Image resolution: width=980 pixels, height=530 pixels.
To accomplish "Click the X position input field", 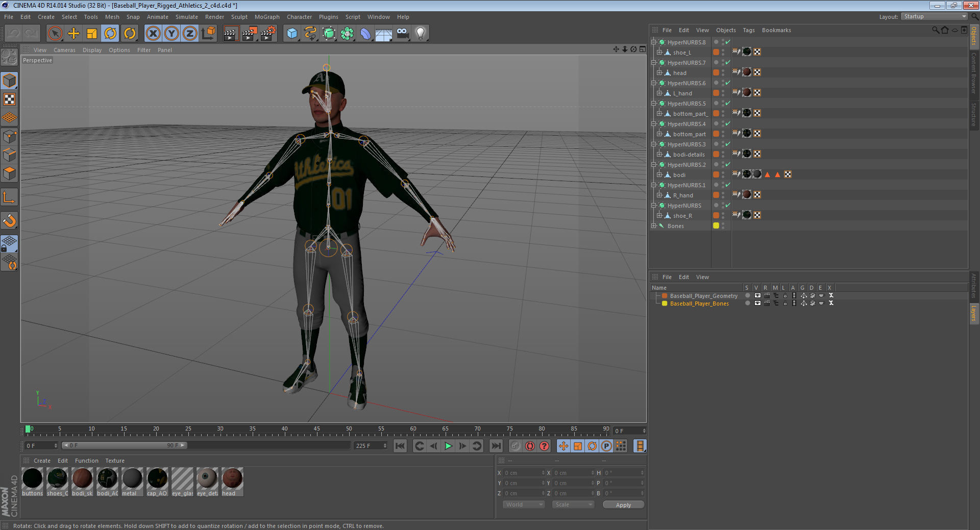I will (x=524, y=473).
